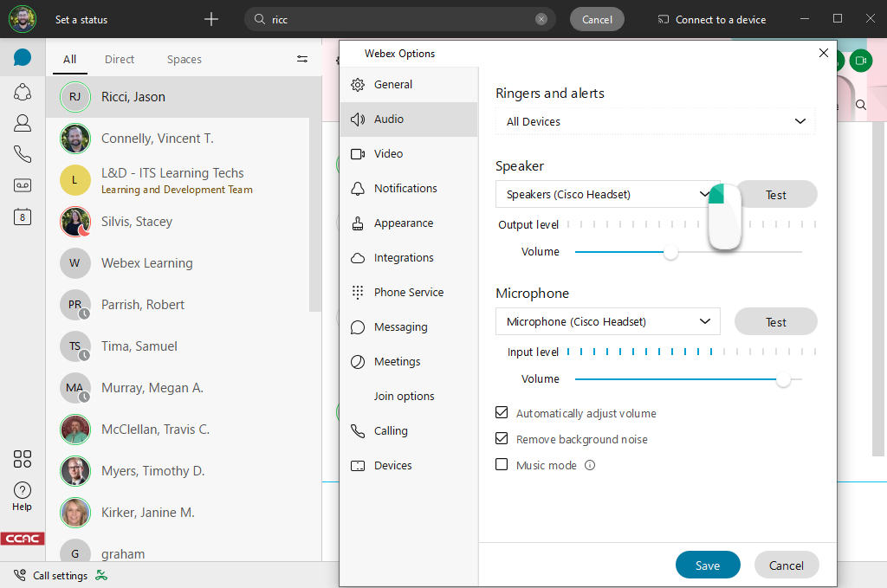Uncheck Automatically adjust volume

coord(501,413)
